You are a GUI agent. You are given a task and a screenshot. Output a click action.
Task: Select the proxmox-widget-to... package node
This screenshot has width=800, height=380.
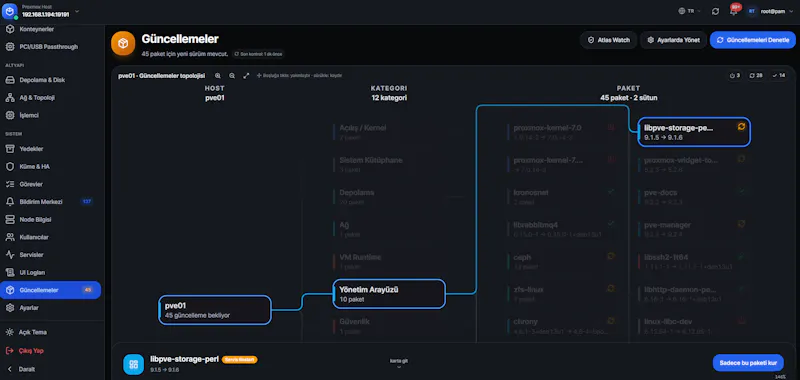694,164
